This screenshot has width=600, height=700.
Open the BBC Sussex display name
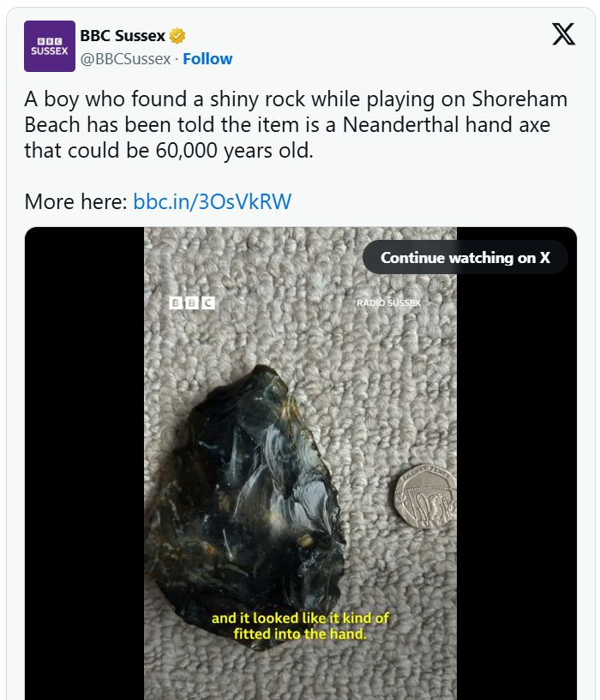(x=123, y=36)
